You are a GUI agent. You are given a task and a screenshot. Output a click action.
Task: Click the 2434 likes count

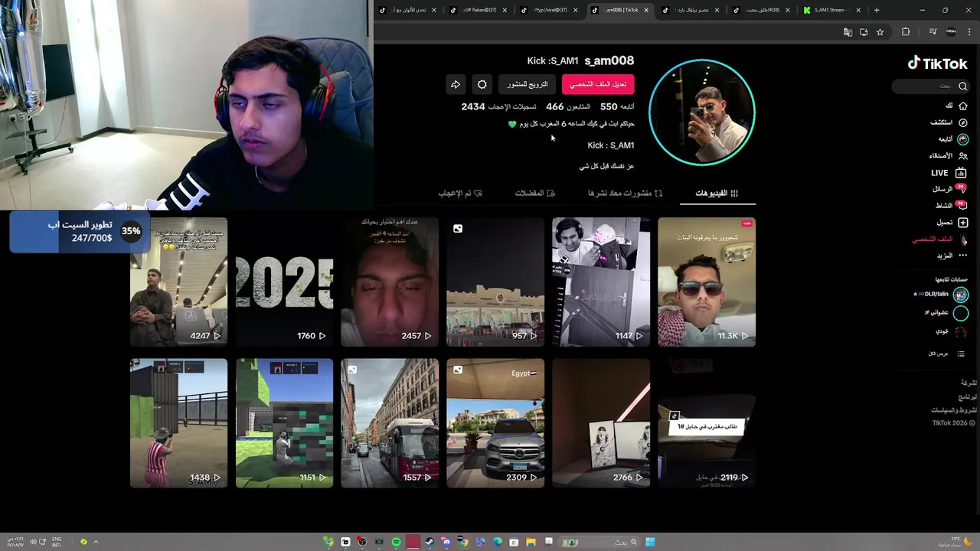pyautogui.click(x=498, y=107)
